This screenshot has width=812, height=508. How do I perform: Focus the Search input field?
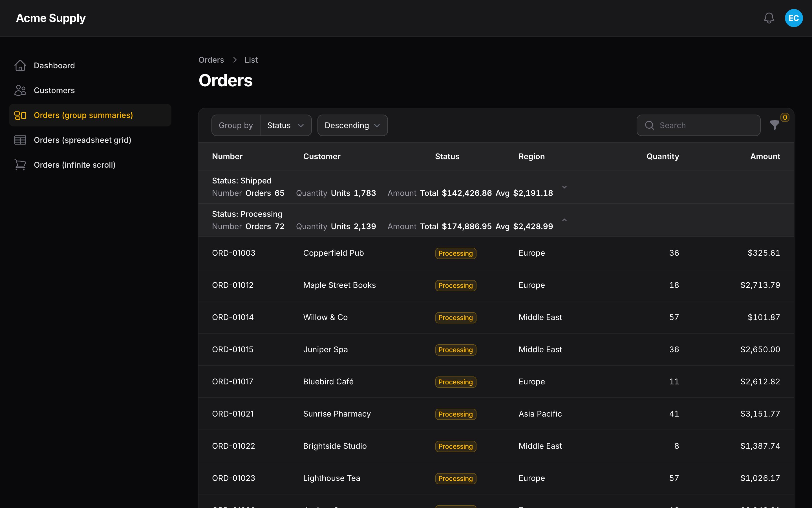click(x=698, y=125)
